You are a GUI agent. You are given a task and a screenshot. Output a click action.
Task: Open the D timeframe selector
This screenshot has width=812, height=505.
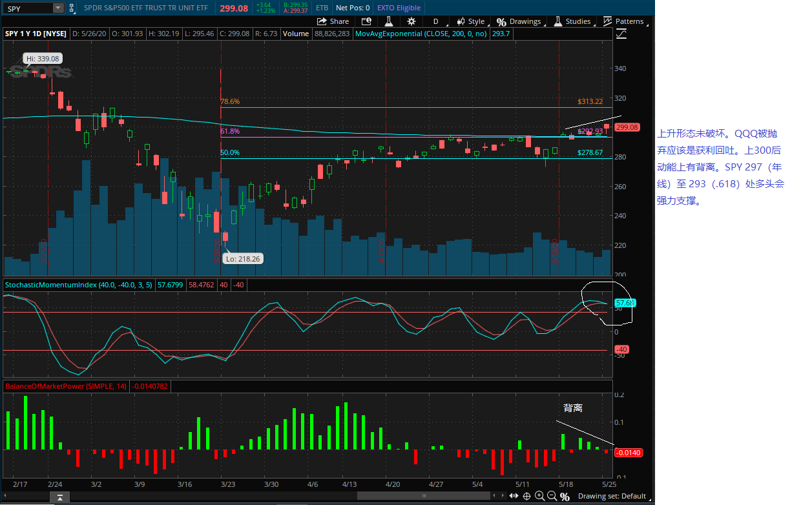click(437, 21)
